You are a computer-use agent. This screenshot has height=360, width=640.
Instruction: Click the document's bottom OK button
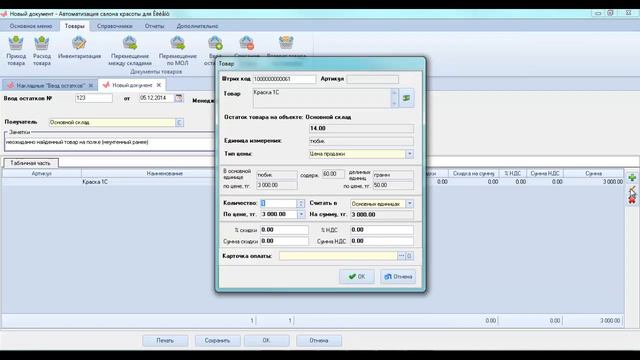click(267, 340)
